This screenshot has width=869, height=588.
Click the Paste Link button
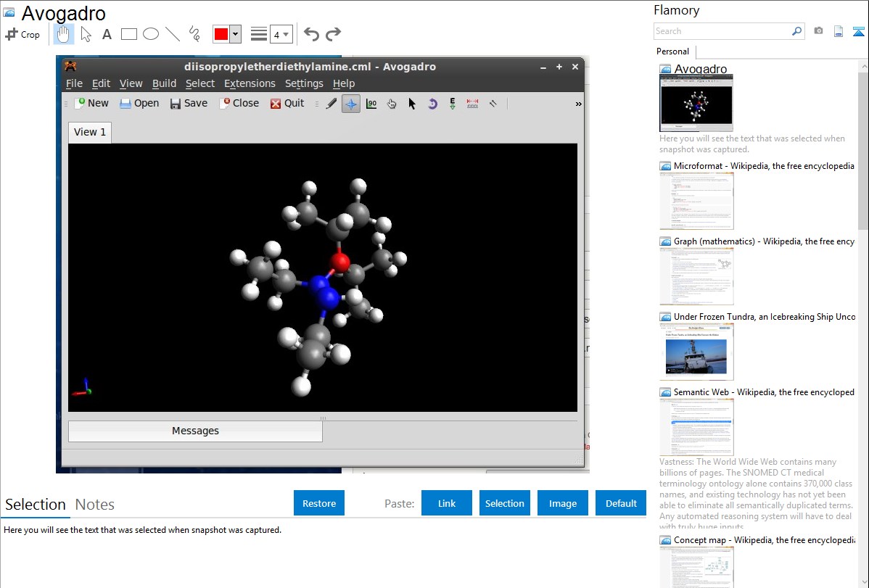pos(447,503)
